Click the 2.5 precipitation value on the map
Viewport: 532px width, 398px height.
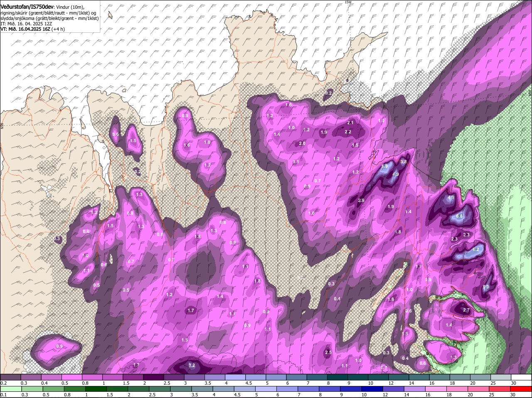point(328,353)
